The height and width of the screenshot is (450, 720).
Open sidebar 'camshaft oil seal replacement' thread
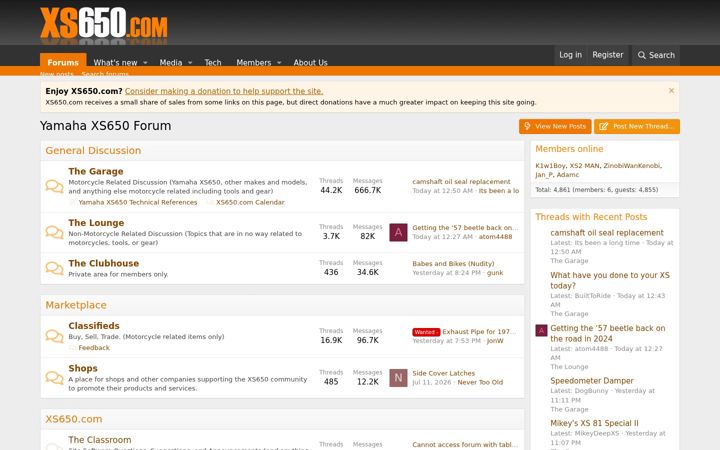[x=607, y=233]
